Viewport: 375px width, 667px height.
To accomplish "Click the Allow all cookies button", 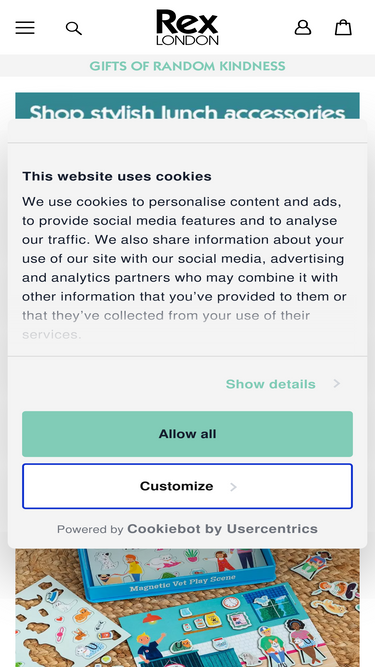I will [x=188, y=434].
